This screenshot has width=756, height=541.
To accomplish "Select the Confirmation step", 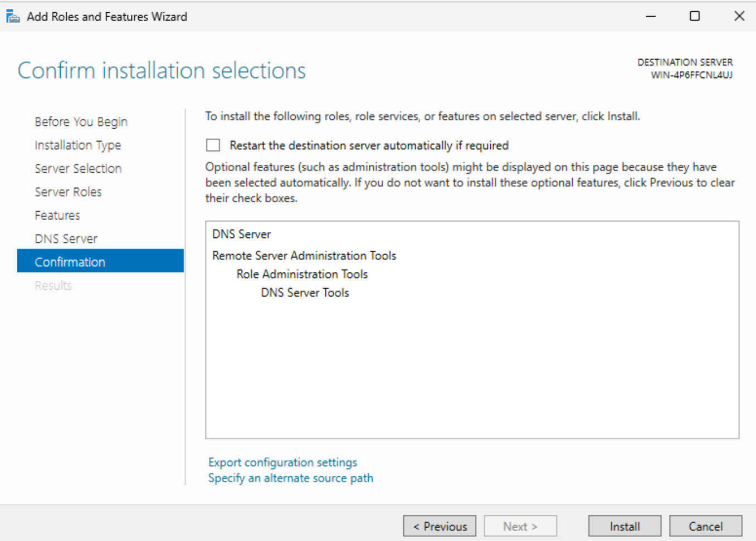I will (x=70, y=262).
